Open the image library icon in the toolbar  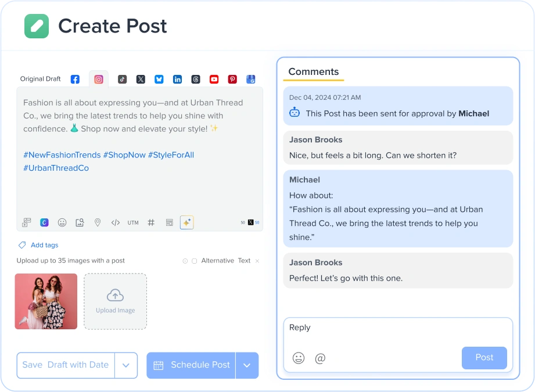point(80,222)
